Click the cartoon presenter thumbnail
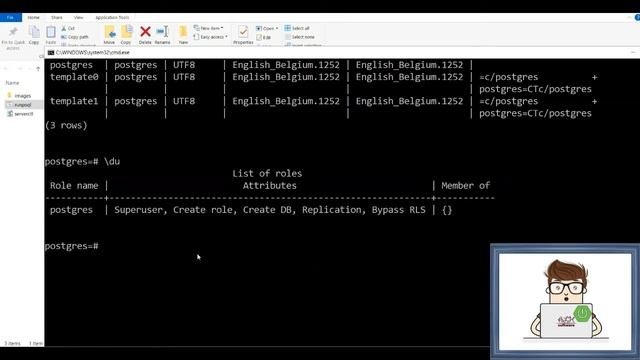 pyautogui.click(x=565, y=301)
